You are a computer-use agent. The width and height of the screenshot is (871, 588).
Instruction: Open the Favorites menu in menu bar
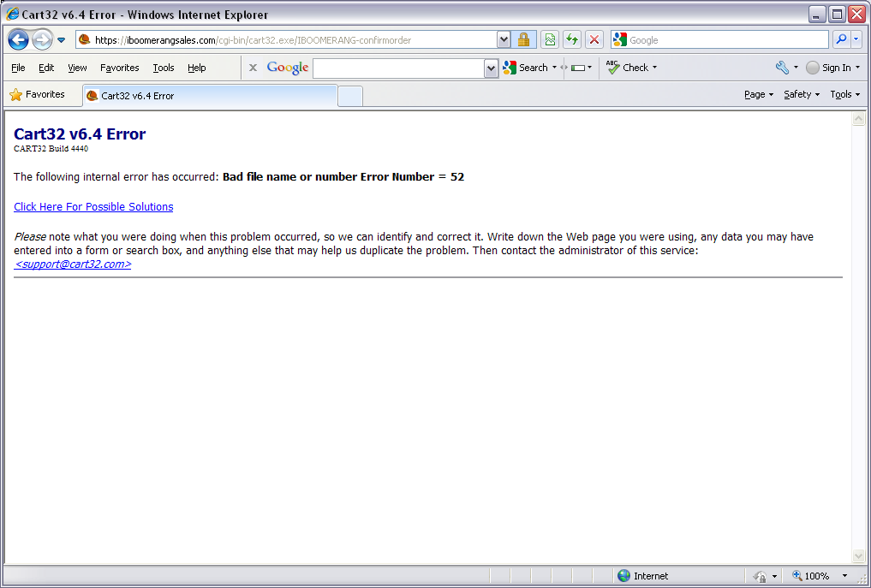[x=119, y=68]
